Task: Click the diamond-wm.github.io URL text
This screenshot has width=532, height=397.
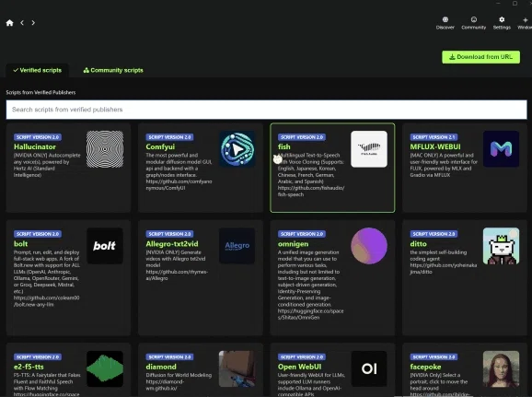Action: [166, 385]
